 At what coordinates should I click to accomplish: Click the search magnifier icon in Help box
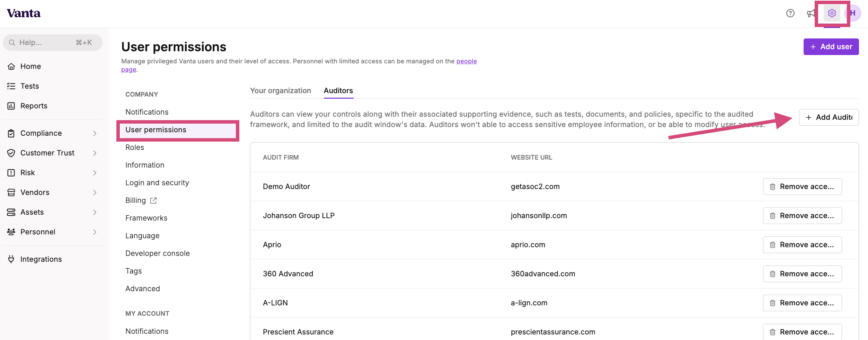tap(12, 43)
